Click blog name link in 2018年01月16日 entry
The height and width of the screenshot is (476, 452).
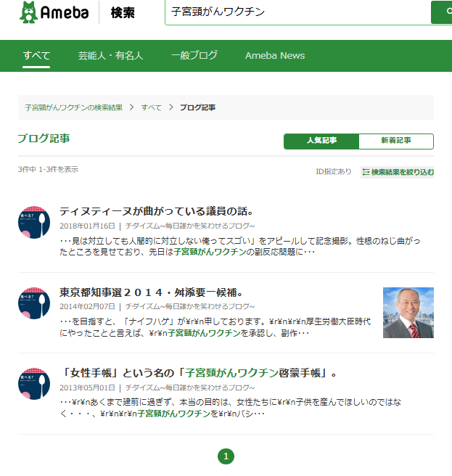click(x=190, y=226)
